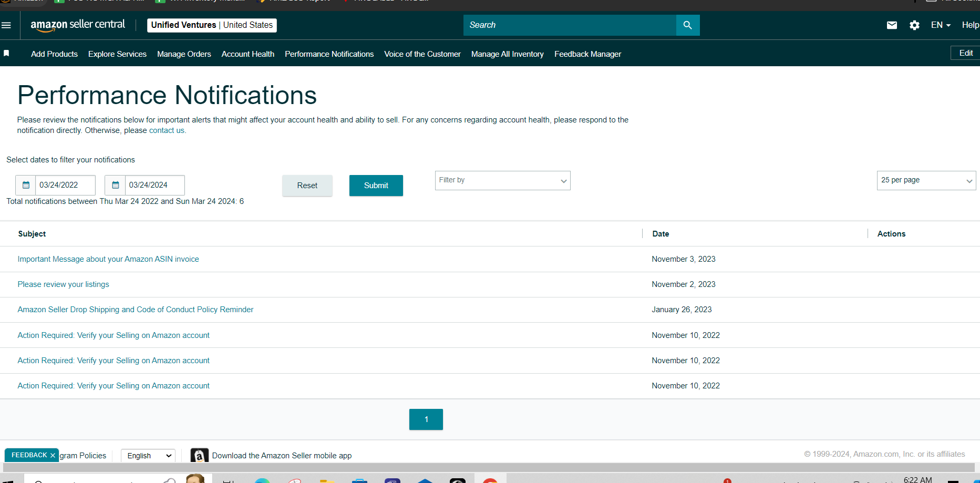Click the FEEDBACK button
The height and width of the screenshot is (483, 980).
(29, 455)
